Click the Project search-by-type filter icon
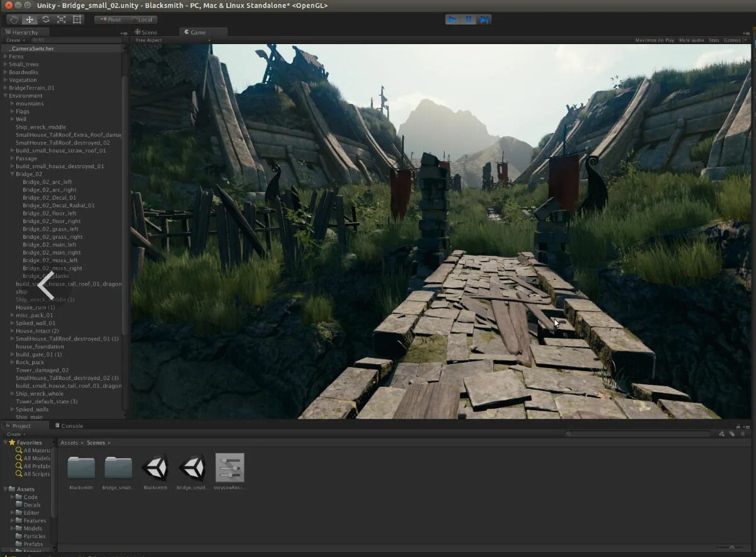756x557 pixels. pos(722,434)
